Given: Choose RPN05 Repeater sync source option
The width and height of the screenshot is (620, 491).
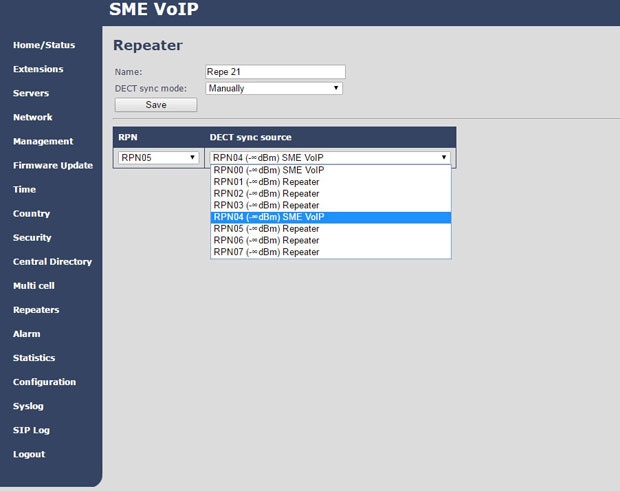Looking at the screenshot, I should (x=331, y=229).
